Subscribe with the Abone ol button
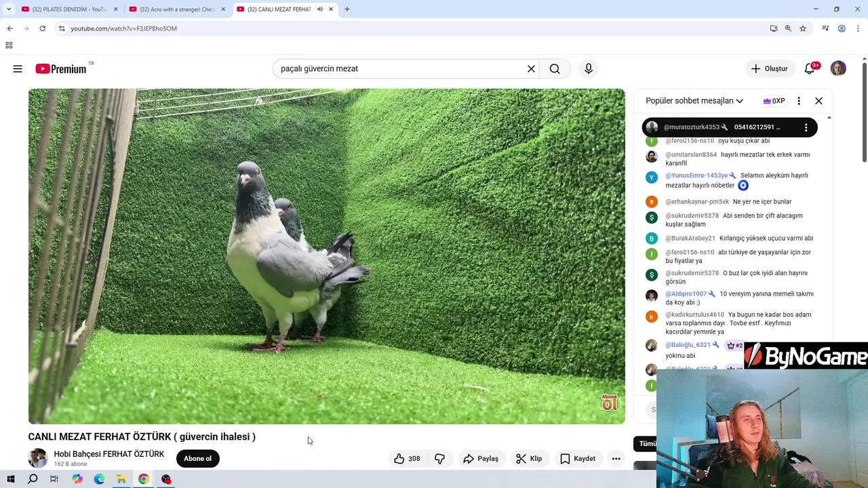This screenshot has width=868, height=488. [198, 459]
